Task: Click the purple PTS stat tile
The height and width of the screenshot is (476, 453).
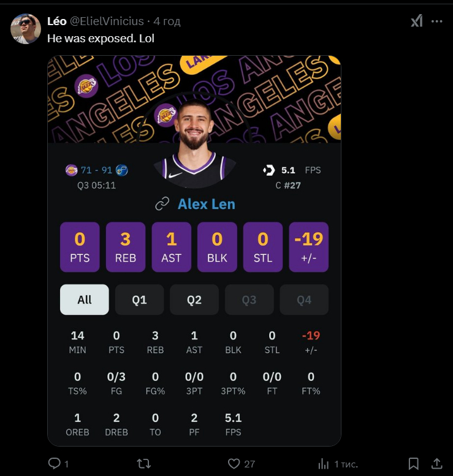Action: (x=80, y=247)
